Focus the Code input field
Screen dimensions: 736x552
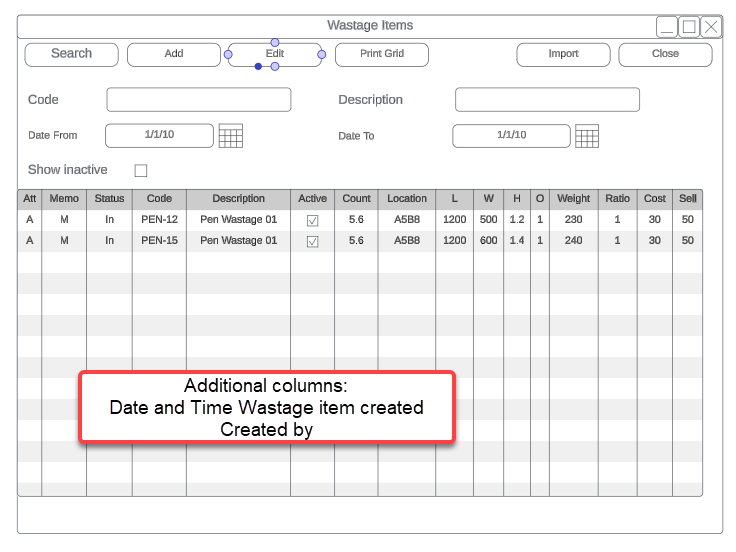point(198,100)
